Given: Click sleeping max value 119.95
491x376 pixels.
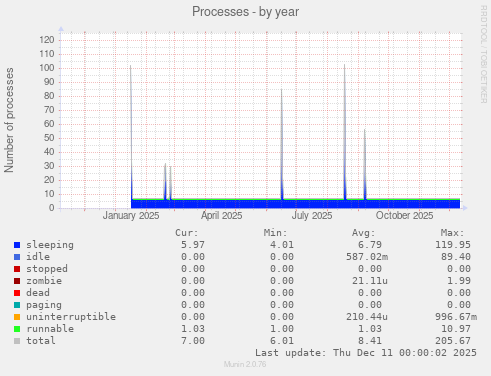Looking at the screenshot, I should pos(453,245).
